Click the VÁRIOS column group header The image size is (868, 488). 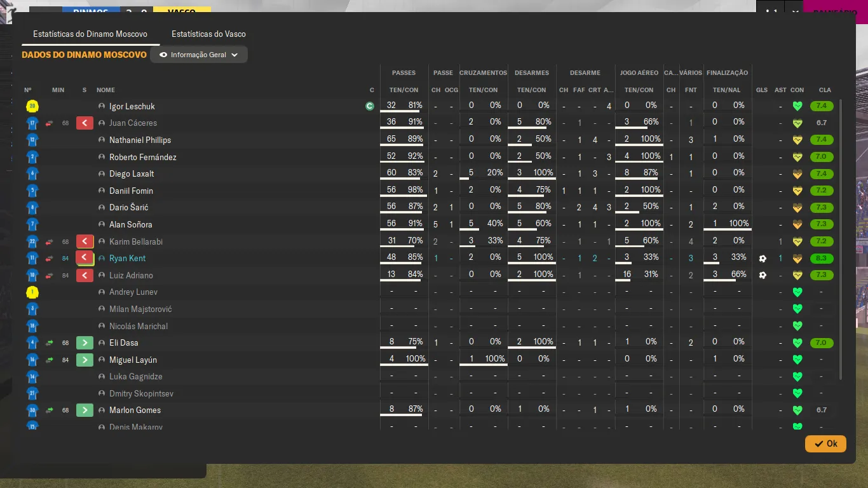click(691, 73)
